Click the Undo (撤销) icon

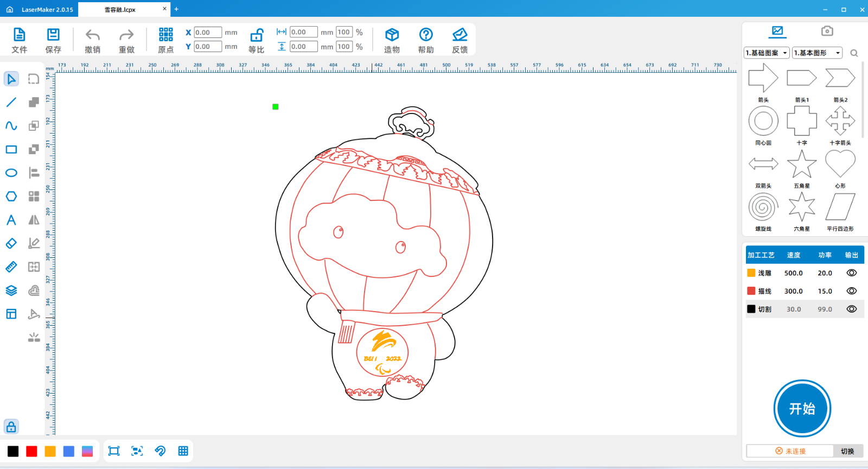coord(93,36)
